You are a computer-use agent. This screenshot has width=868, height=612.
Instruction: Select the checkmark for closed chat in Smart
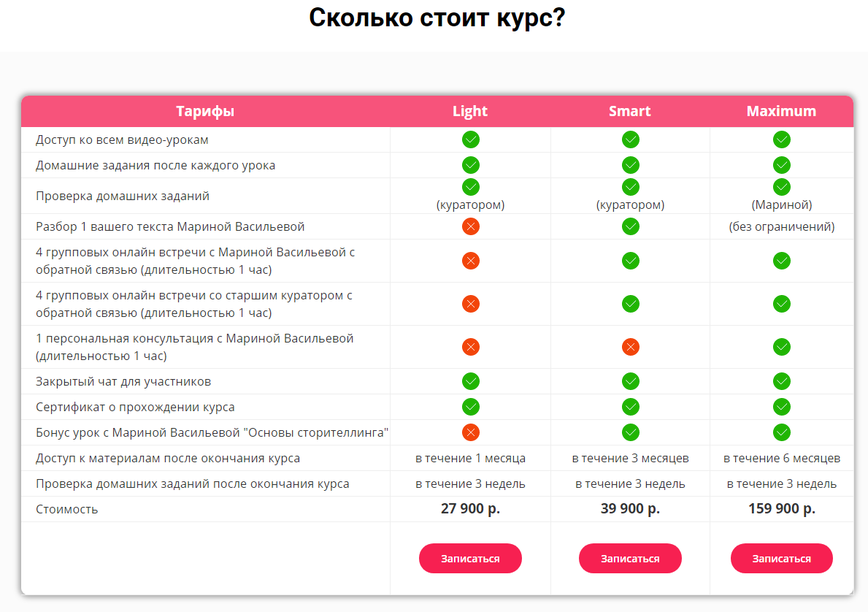tap(630, 380)
